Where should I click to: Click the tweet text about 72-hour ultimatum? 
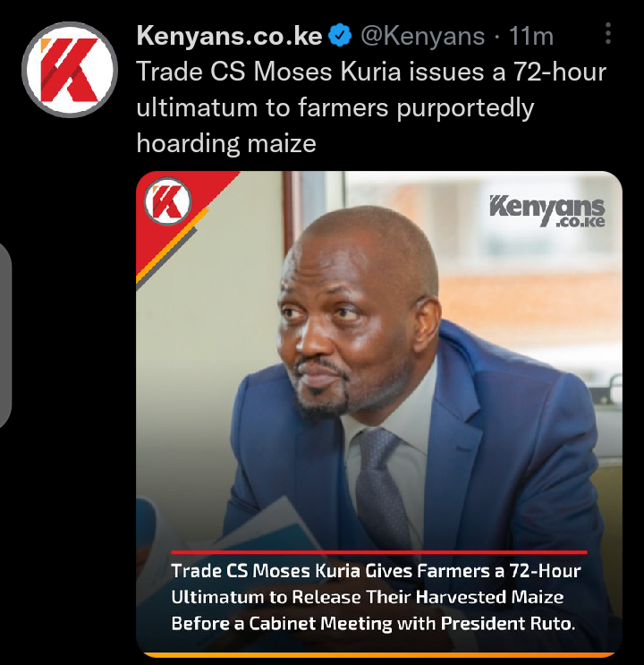point(371,107)
